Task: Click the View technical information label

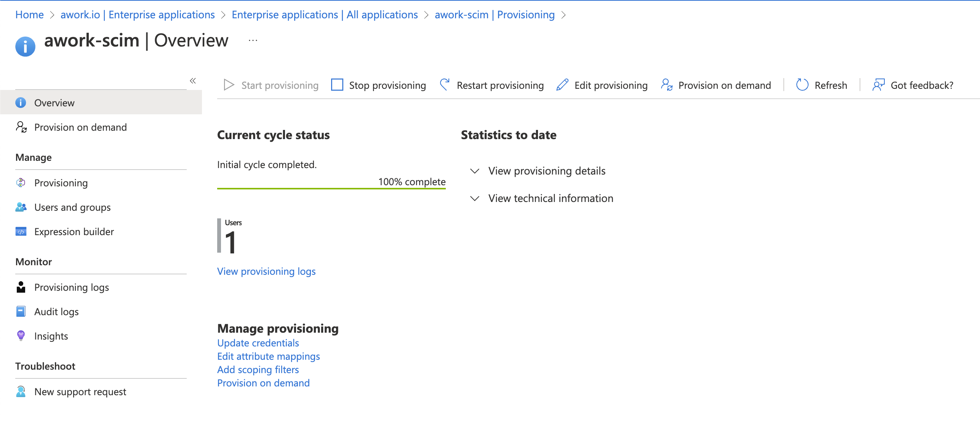Action: [551, 198]
